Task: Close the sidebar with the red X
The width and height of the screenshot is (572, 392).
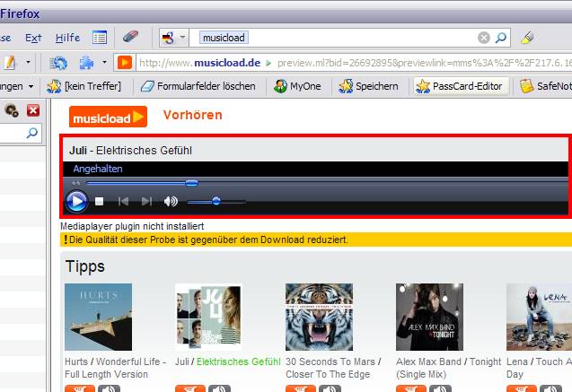Action: [33, 110]
